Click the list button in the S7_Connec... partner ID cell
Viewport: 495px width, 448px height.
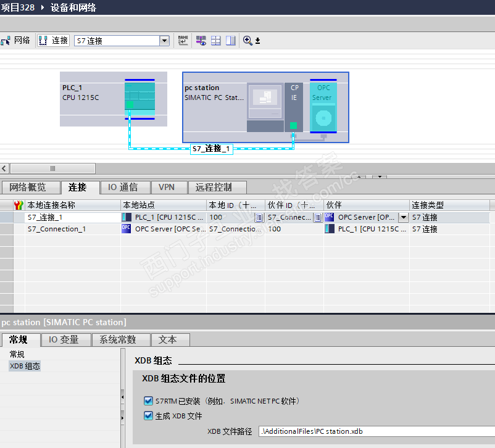tap(318, 218)
